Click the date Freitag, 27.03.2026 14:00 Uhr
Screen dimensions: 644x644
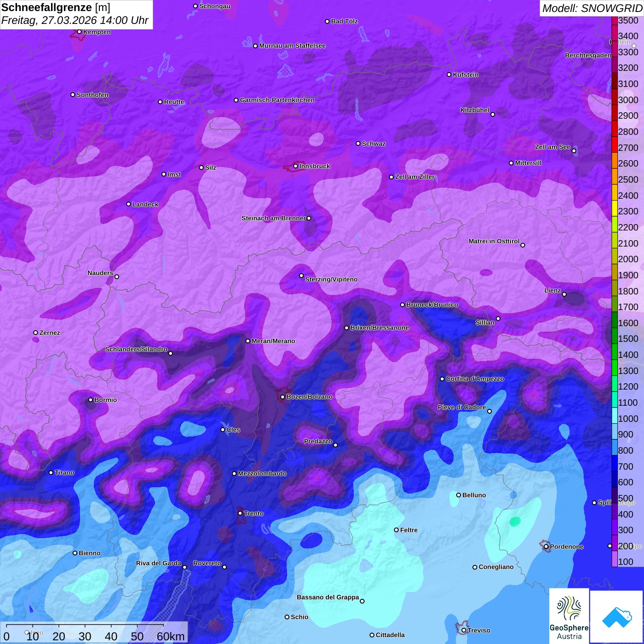click(75, 21)
